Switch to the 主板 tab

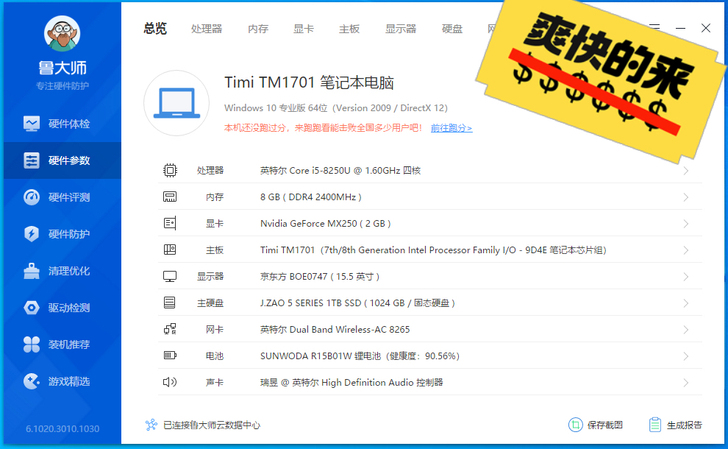[349, 29]
